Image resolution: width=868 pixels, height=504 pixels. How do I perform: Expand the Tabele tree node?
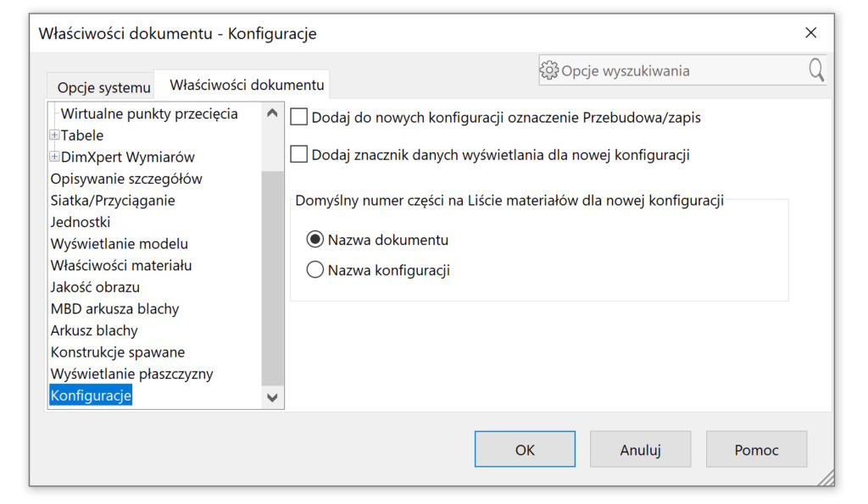[x=53, y=136]
